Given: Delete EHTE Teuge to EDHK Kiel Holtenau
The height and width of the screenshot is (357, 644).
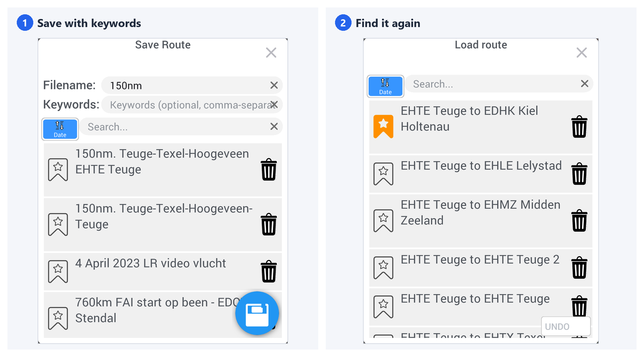Looking at the screenshot, I should [x=579, y=127].
